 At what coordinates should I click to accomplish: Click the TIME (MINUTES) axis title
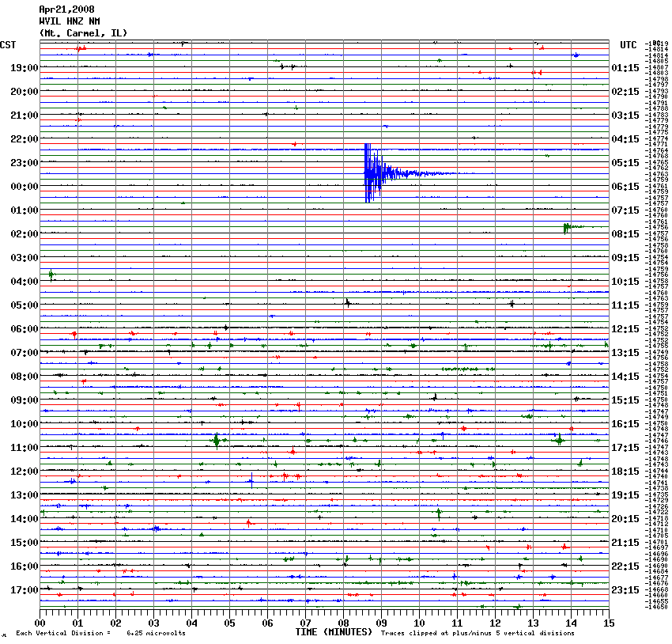coord(334,632)
